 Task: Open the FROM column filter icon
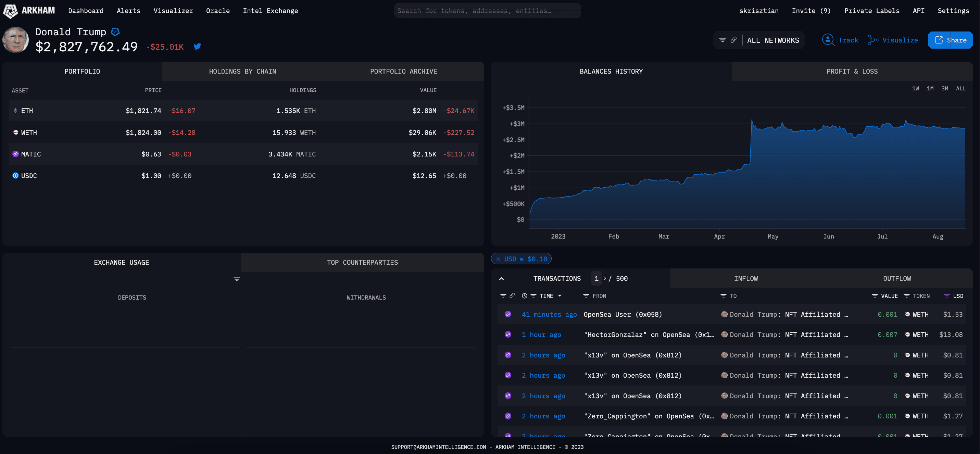586,296
